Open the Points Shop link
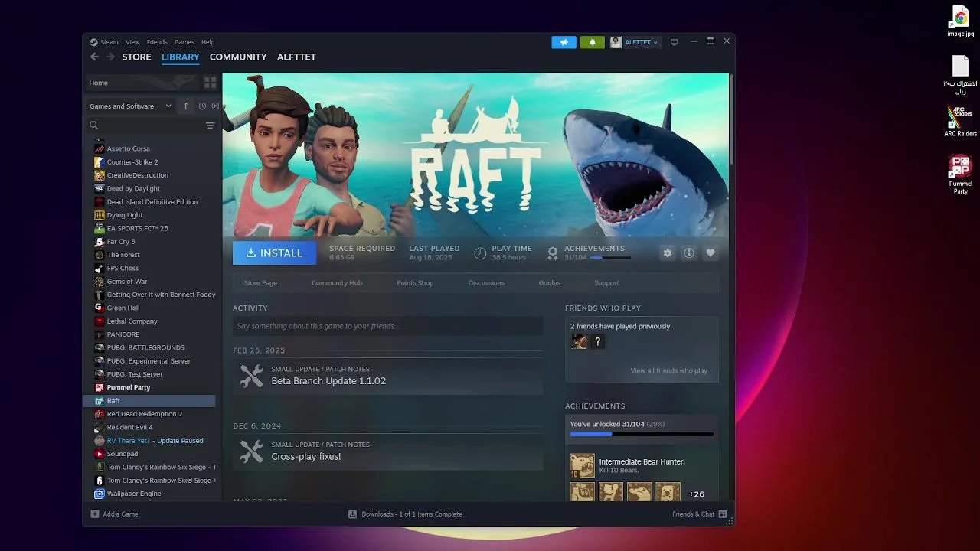This screenshot has width=980, height=551. point(415,283)
